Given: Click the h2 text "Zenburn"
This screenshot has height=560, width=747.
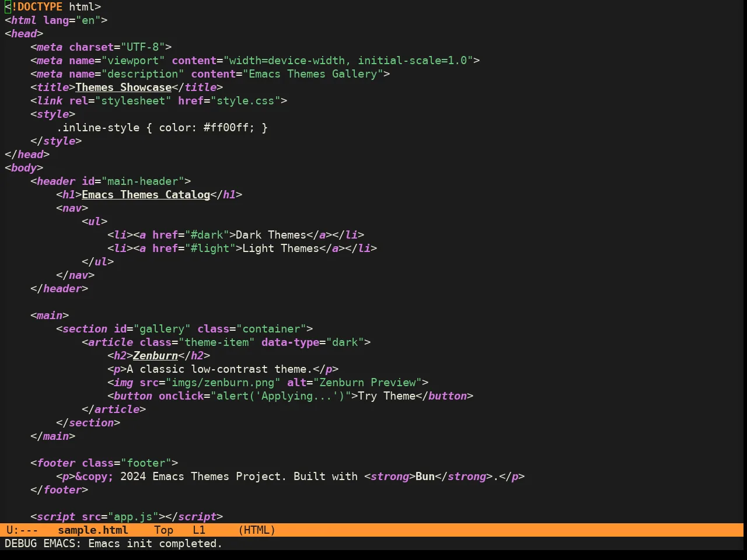Looking at the screenshot, I should 155,356.
